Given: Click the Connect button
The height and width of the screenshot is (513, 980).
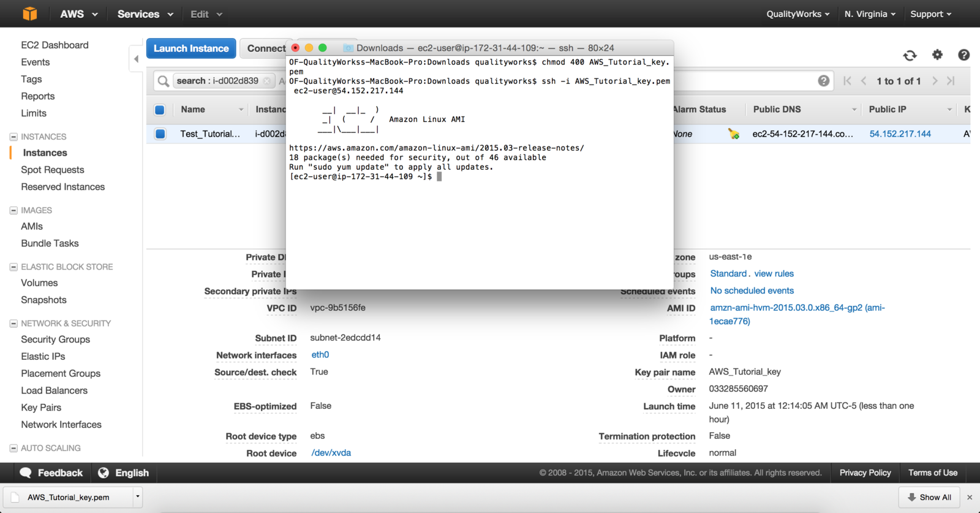Looking at the screenshot, I should click(265, 48).
